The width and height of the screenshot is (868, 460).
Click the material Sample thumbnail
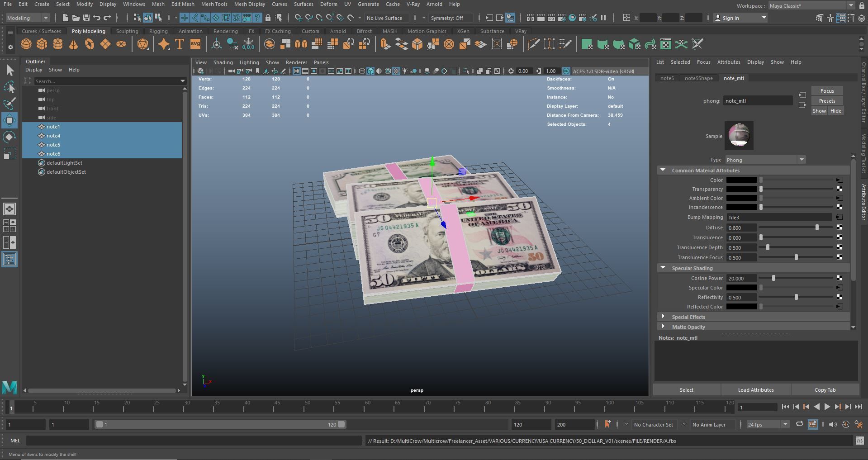point(739,135)
